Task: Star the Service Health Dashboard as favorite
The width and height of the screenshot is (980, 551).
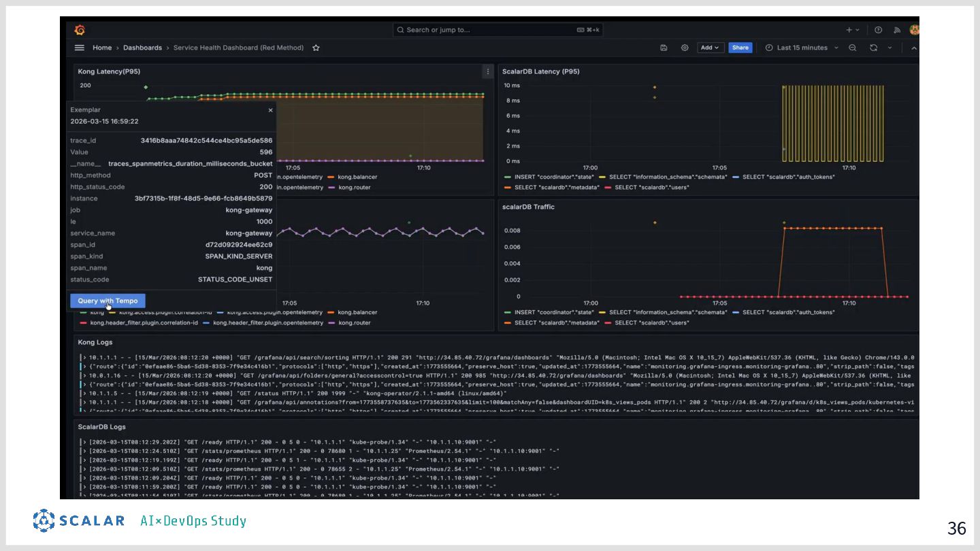Action: 316,48
